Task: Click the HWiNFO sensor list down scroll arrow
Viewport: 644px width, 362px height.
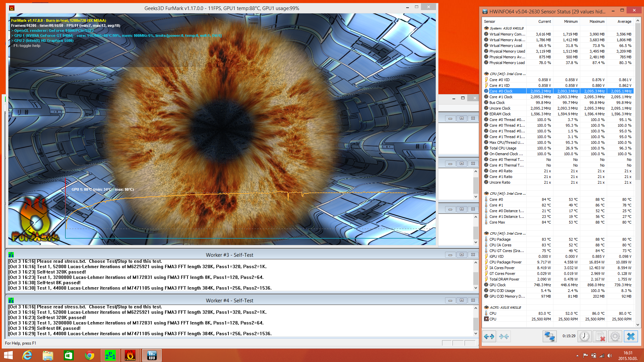Action: click(638, 324)
